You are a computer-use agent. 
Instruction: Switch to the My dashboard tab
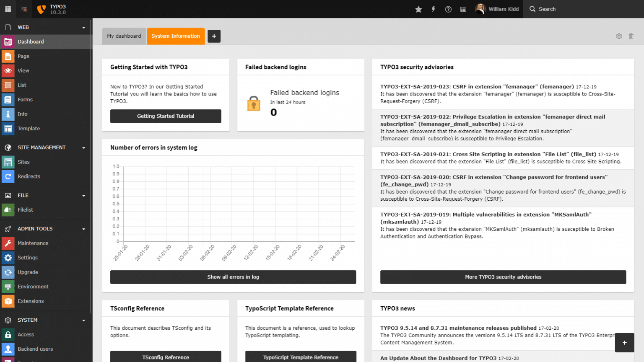(124, 36)
